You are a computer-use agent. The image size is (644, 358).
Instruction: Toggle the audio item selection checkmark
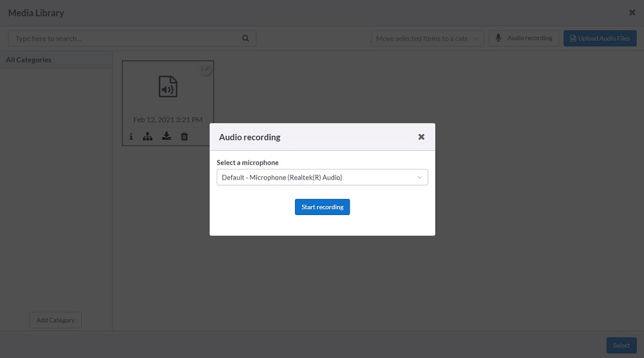tap(206, 70)
